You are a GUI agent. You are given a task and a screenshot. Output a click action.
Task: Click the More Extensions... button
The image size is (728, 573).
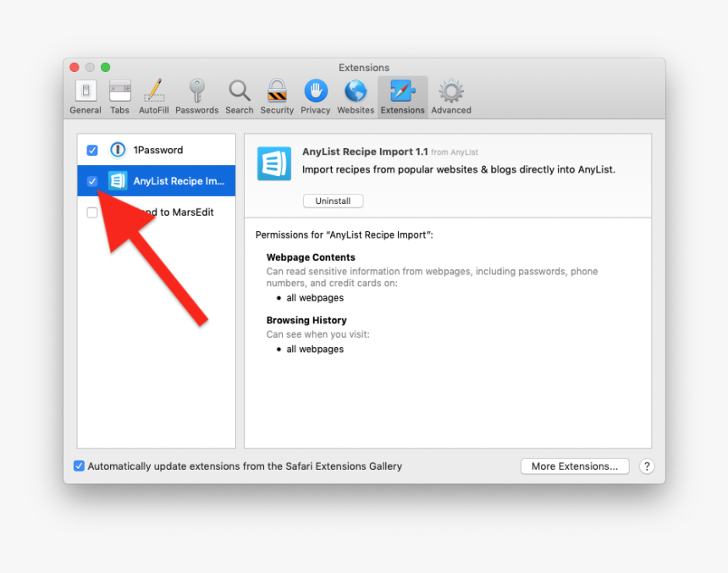click(x=575, y=466)
